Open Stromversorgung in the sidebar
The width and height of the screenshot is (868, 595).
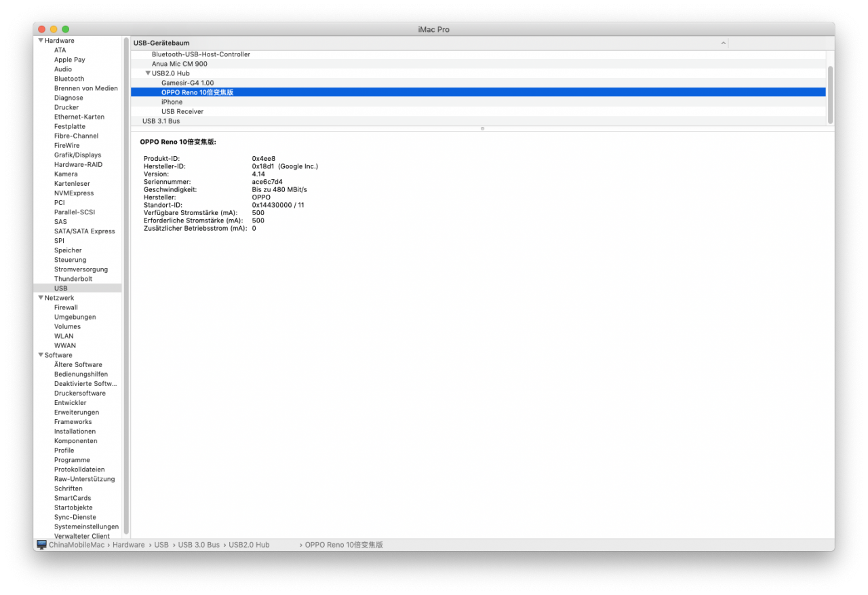click(81, 269)
